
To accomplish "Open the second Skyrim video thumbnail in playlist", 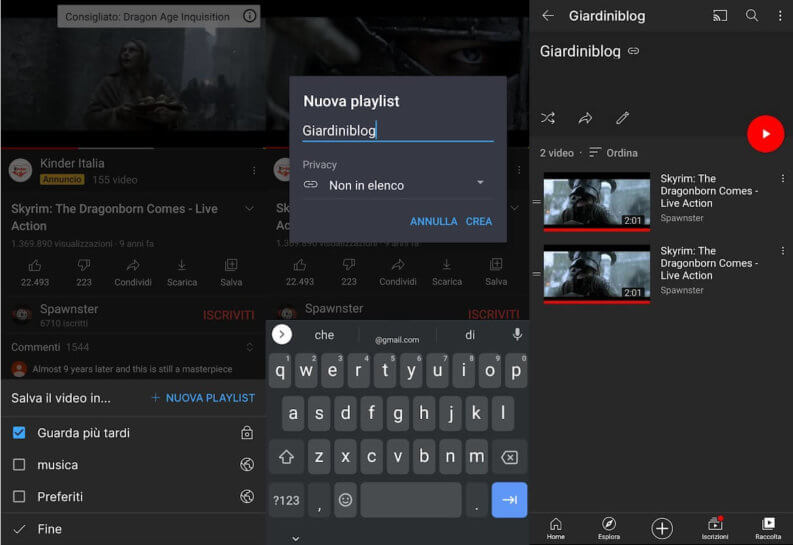I will click(597, 274).
